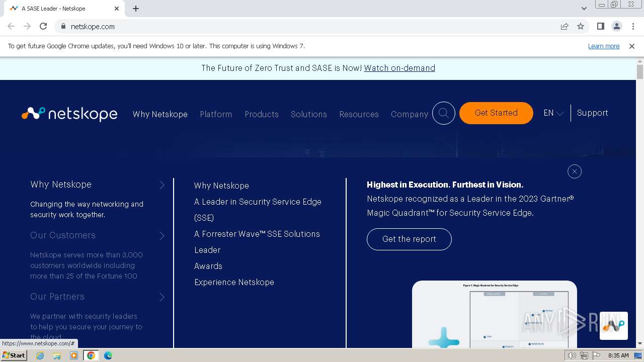Dismiss the Chrome update notification bar
The image size is (644, 362).
click(x=632, y=46)
